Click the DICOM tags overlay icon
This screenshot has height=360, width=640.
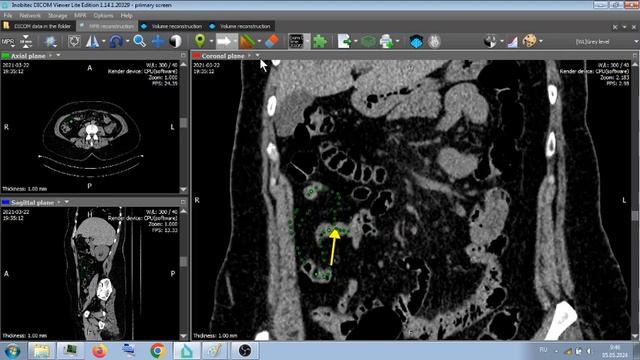296,41
